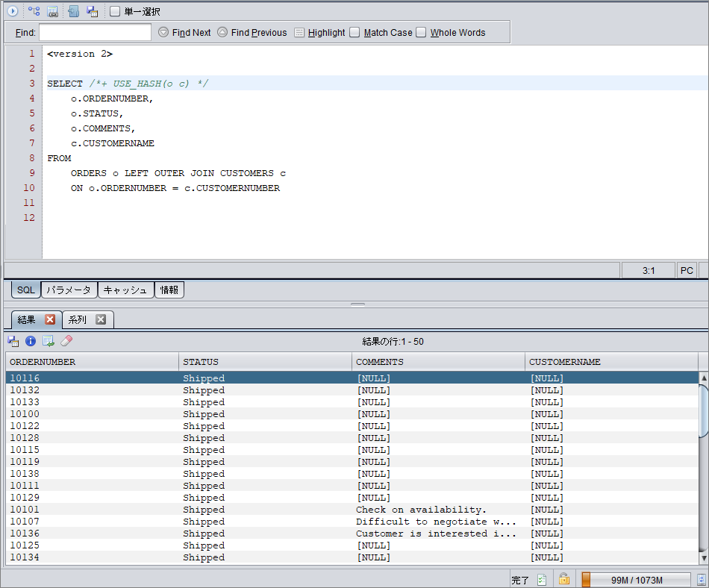
Task: Click the save-with-grid icon in the top toolbar
Action: 93,11
